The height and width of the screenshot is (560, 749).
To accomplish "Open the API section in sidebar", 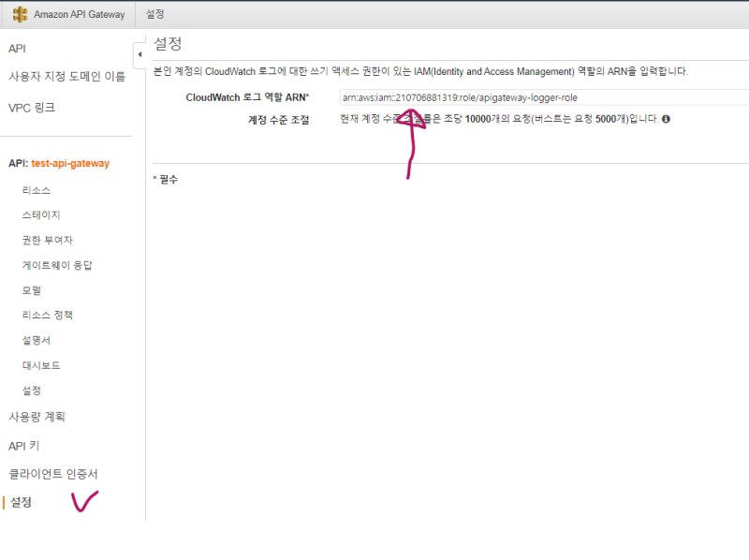I will 17,49.
